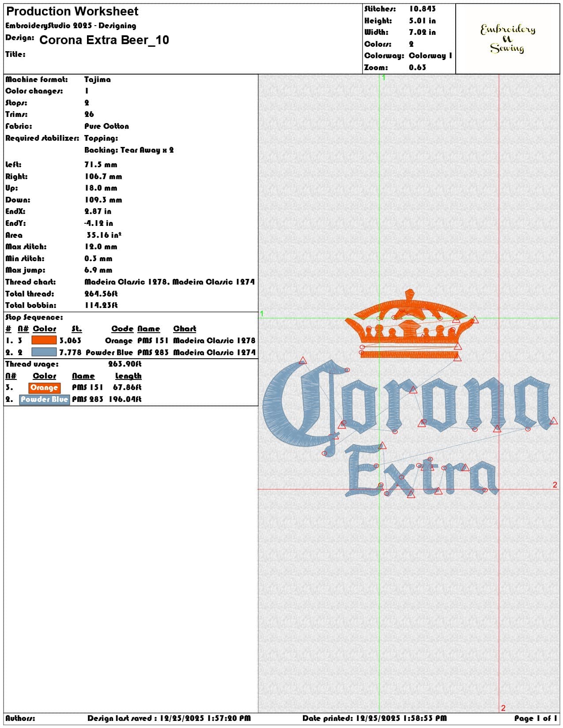
Task: Click the Chart column header
Action: (185, 329)
